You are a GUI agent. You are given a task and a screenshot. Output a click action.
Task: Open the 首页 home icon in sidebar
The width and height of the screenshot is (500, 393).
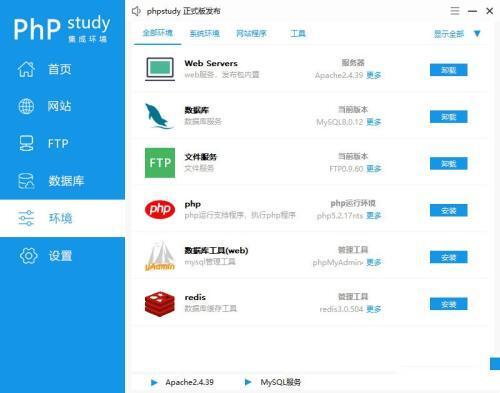click(26, 69)
